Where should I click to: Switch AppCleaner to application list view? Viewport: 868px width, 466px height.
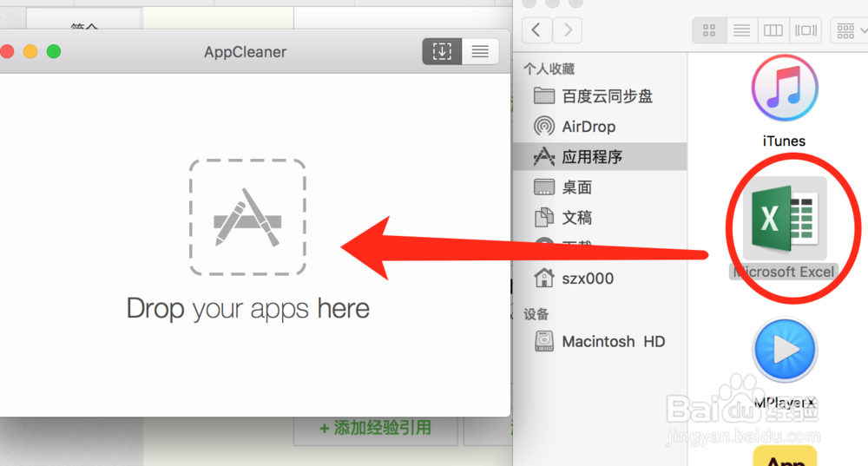480,51
